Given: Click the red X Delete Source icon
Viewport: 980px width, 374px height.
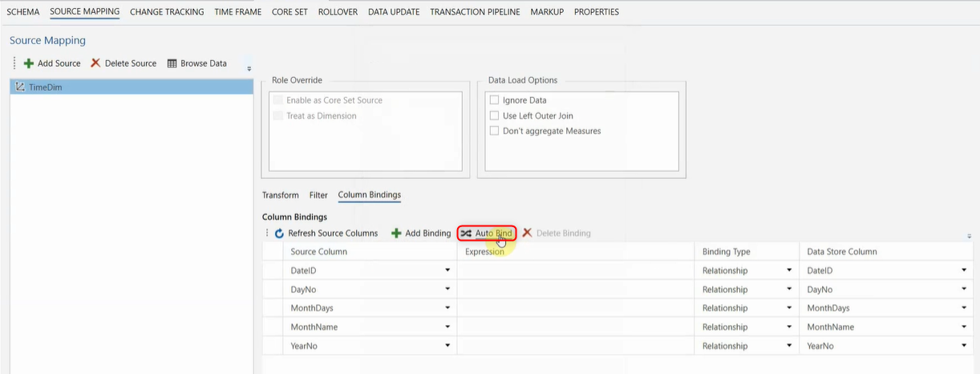Looking at the screenshot, I should click(x=95, y=63).
